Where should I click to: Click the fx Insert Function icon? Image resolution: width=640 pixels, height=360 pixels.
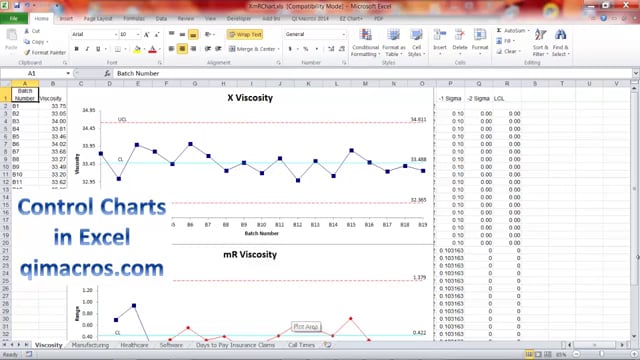107,73
